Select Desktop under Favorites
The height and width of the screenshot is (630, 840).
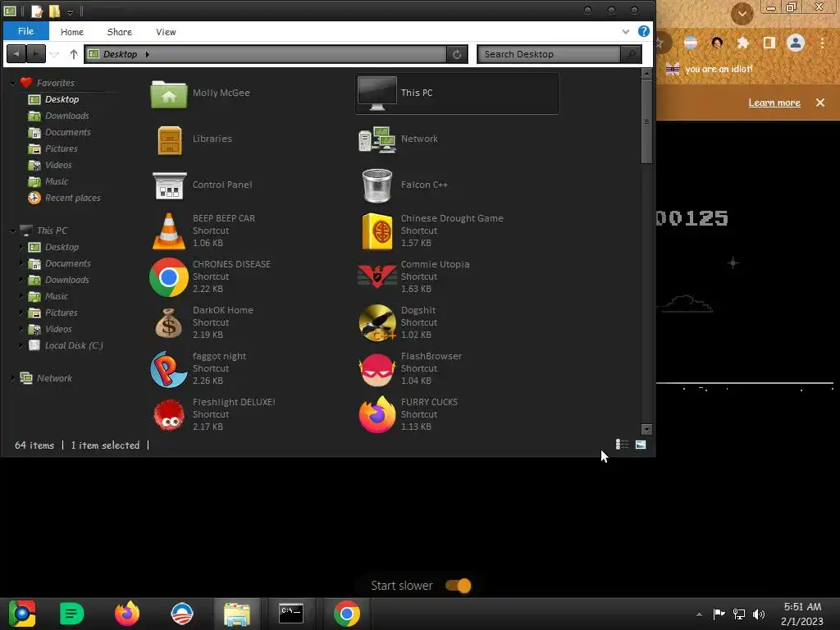pos(62,99)
